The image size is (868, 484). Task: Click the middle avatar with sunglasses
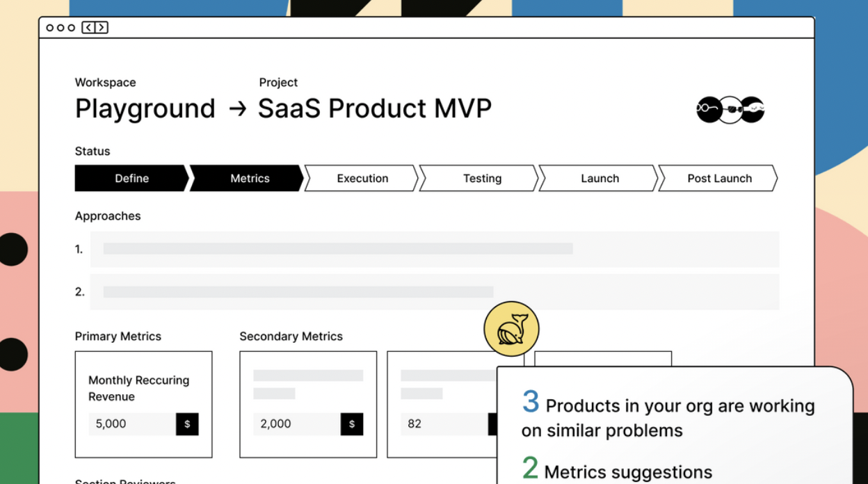coord(730,109)
